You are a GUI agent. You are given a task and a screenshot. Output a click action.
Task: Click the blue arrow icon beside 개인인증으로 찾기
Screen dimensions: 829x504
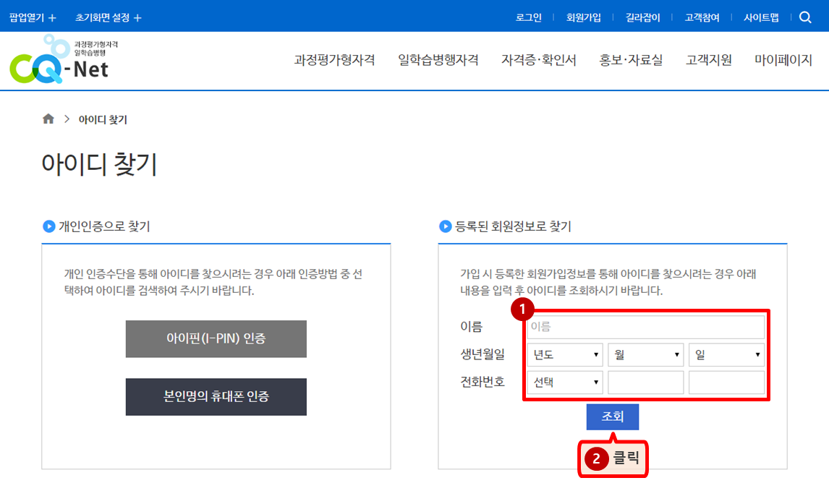pos(48,226)
